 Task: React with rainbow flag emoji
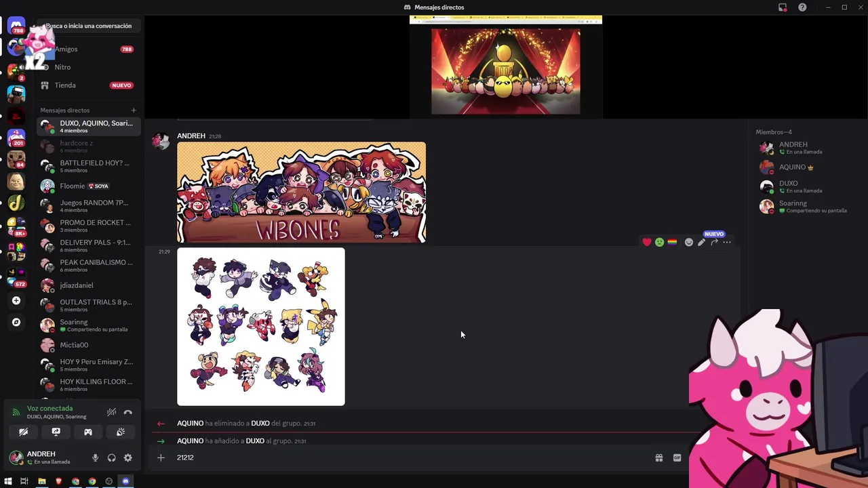672,242
